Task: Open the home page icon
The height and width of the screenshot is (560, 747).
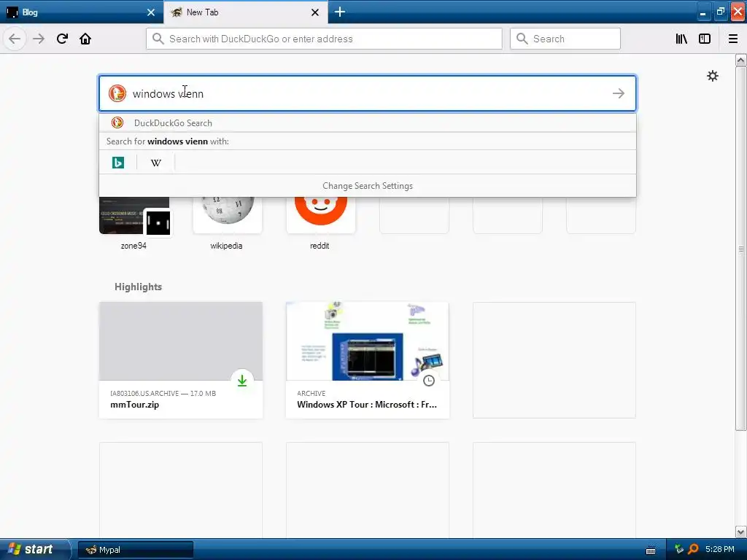Action: point(85,39)
